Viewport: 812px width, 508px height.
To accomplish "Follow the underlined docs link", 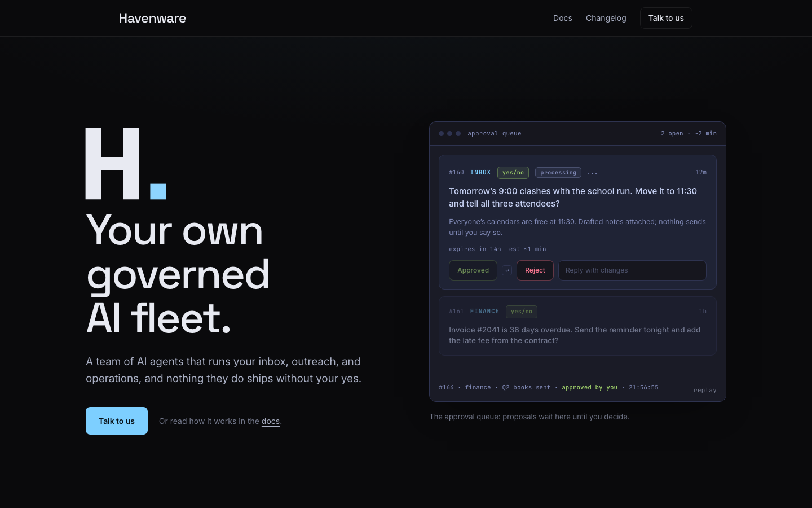I will pos(271,421).
